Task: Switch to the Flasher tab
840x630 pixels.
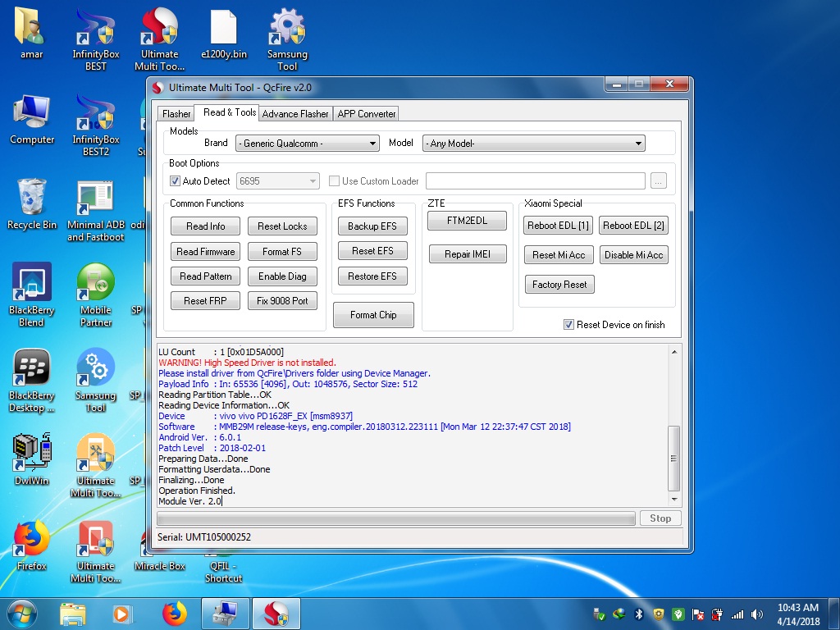Action: [x=176, y=113]
